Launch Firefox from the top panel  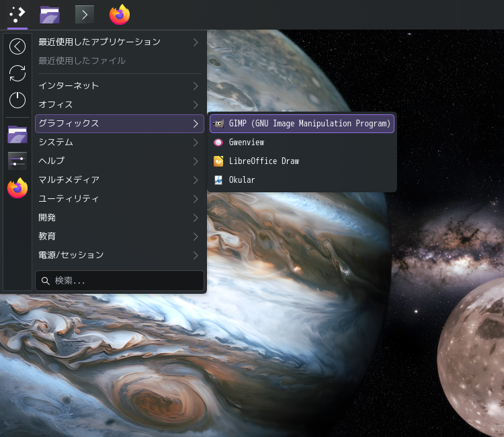pos(120,15)
